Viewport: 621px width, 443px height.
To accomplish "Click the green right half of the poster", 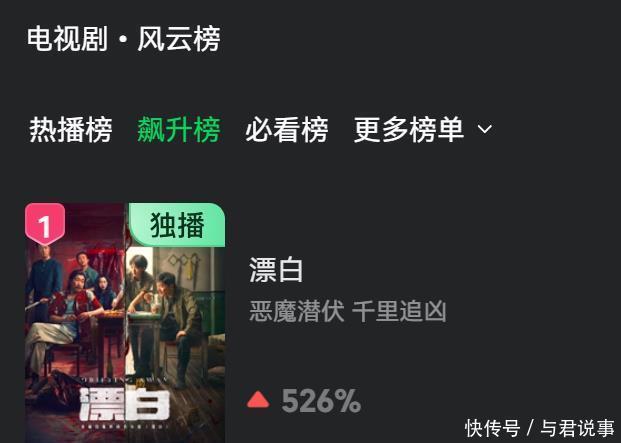I will 175,344.
